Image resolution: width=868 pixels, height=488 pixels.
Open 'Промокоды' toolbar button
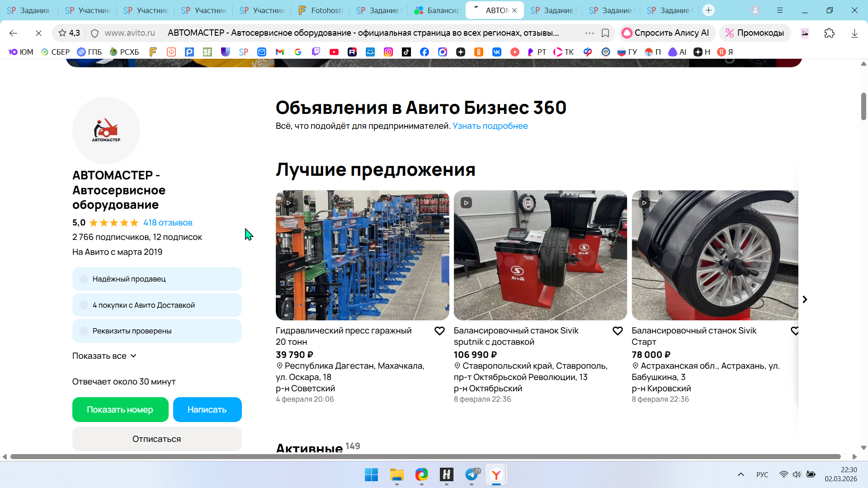coord(755,33)
